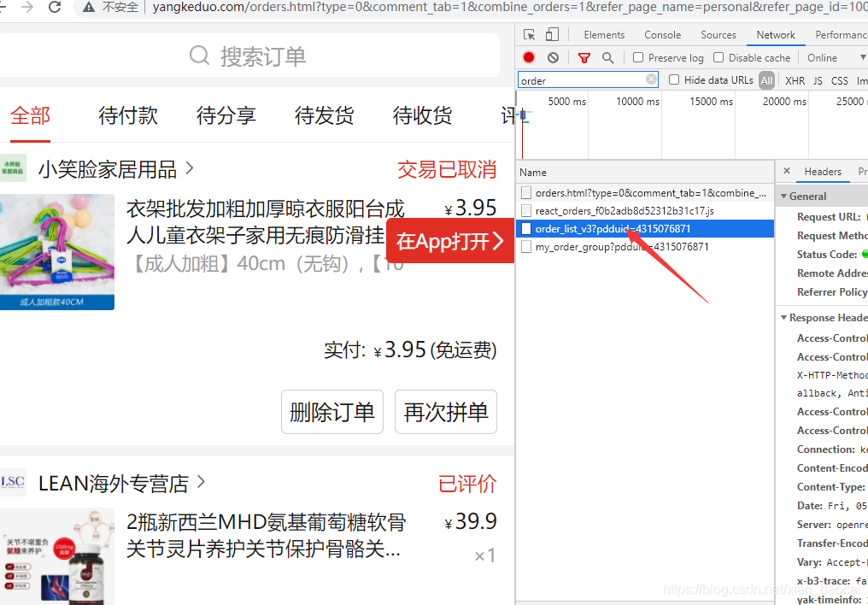Click the 小笑脸家居用品 shop name
Viewport: 868px width, 605px height.
(x=108, y=169)
